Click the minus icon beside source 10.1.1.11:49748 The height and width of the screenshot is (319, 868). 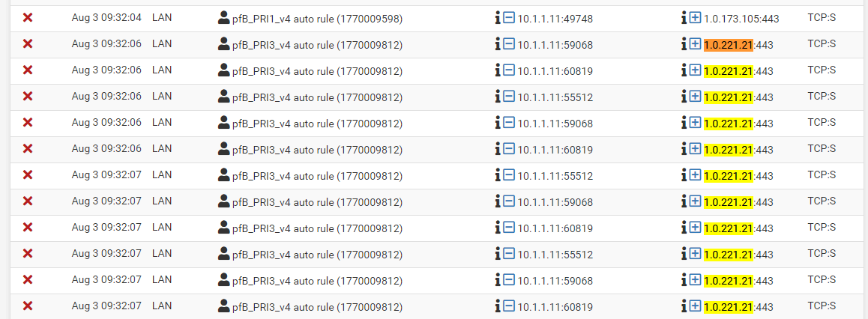point(509,17)
